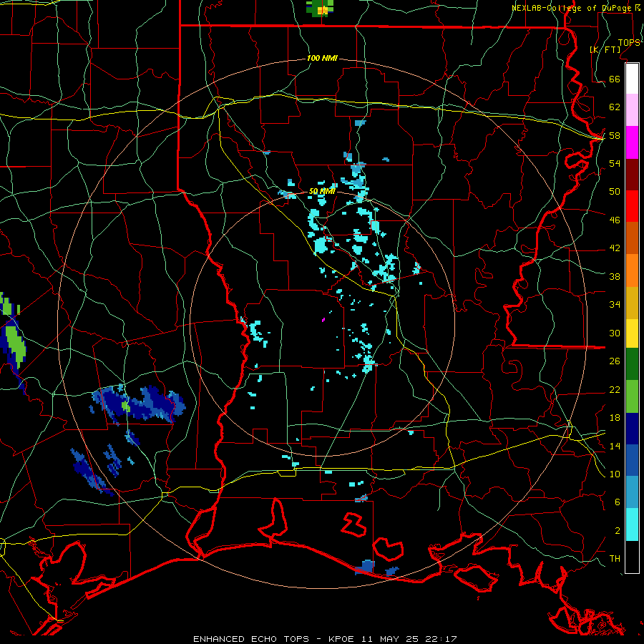Click the [K FT] units label

(x=605, y=49)
